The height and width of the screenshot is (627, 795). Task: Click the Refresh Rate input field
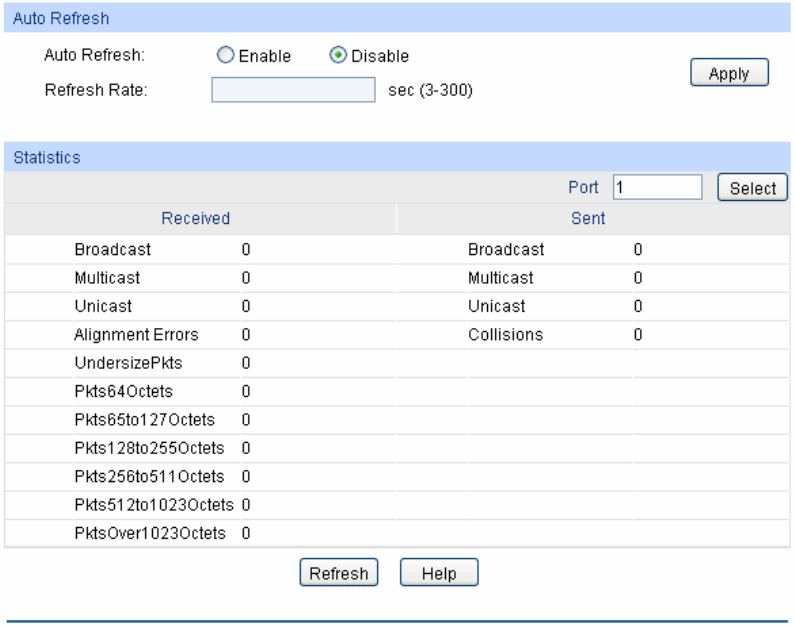(293, 91)
